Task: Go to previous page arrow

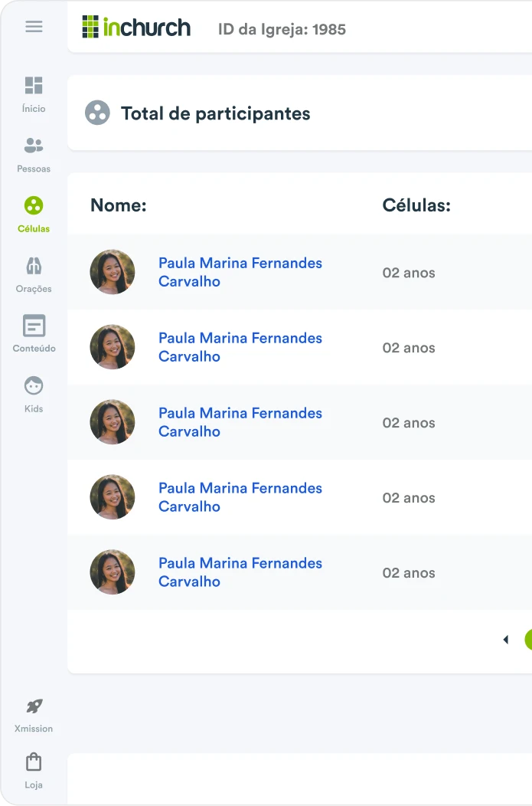Action: point(506,640)
